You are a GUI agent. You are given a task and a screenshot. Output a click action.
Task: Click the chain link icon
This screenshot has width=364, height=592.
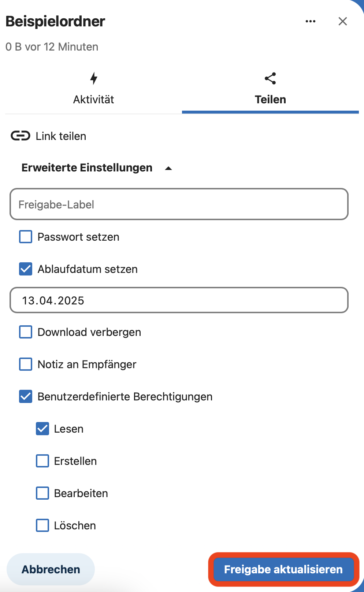pyautogui.click(x=21, y=136)
